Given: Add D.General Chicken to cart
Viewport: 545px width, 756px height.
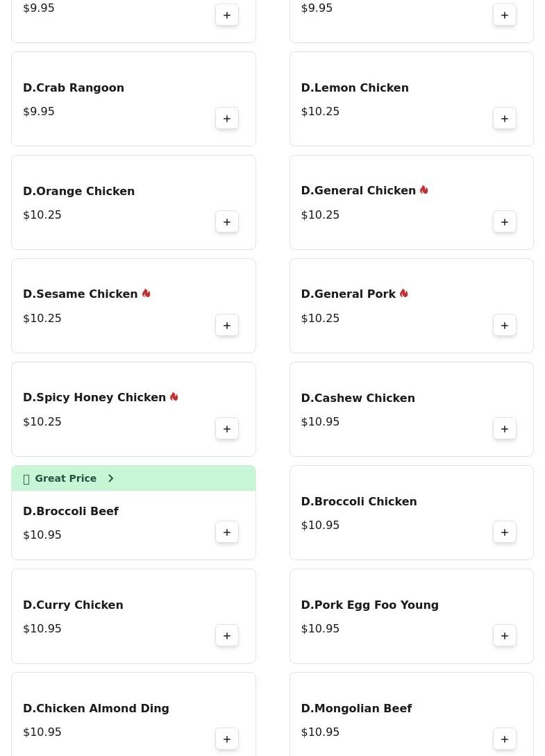Looking at the screenshot, I should pos(505,222).
